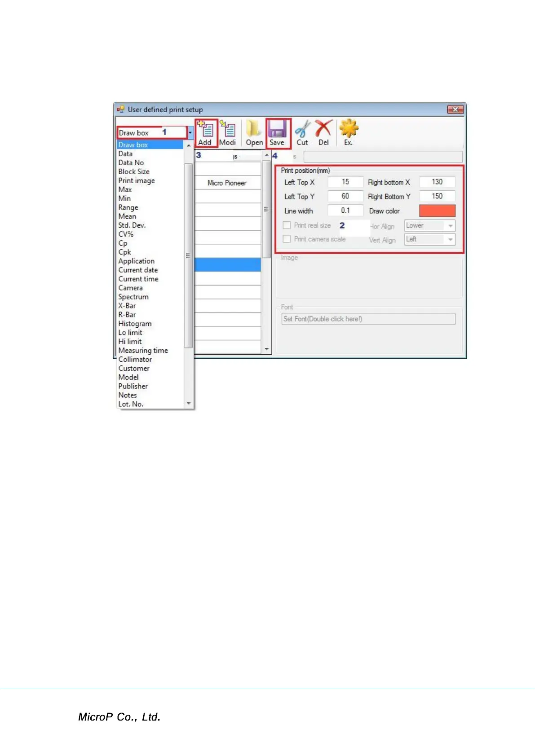Click the Left Top Y field
The height and width of the screenshot is (756, 535).
click(345, 196)
